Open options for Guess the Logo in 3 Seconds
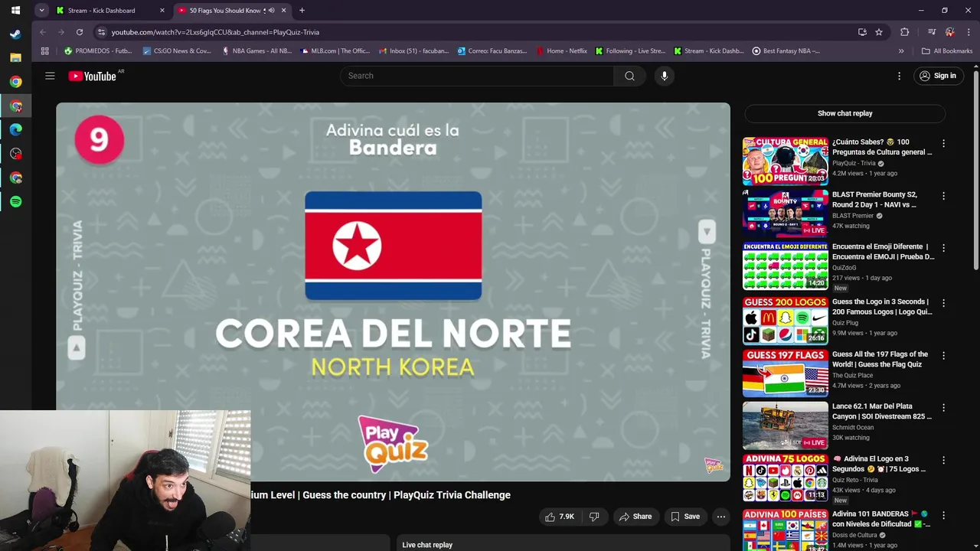The image size is (980, 551). click(x=943, y=303)
